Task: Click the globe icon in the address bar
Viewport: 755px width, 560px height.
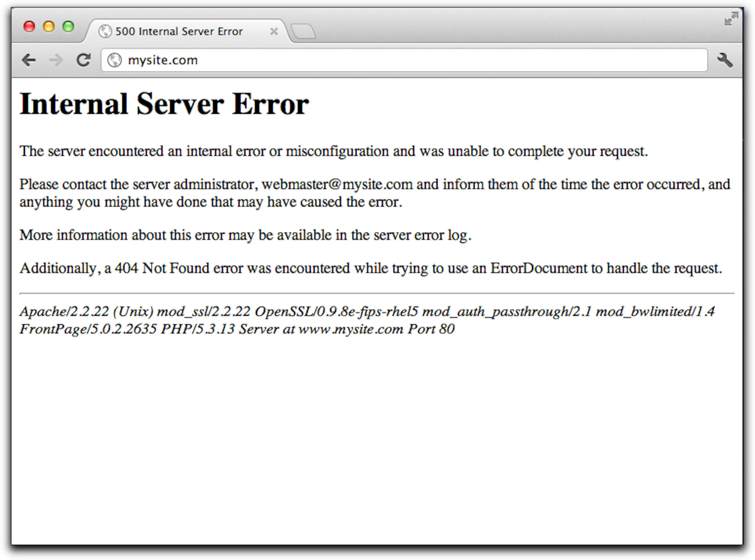Action: 115,60
